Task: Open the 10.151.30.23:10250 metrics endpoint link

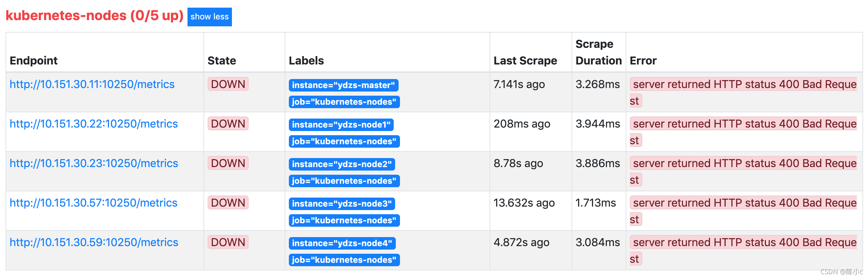Action: click(x=94, y=163)
